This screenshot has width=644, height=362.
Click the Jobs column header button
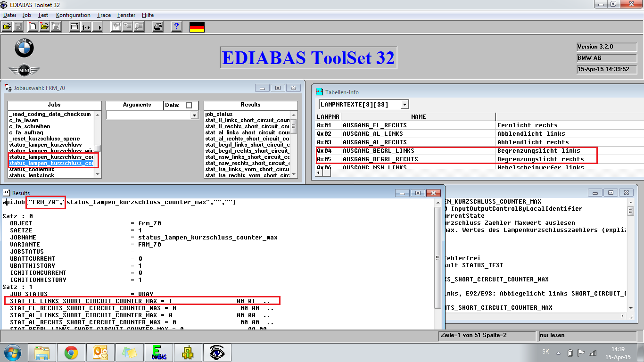pyautogui.click(x=54, y=105)
